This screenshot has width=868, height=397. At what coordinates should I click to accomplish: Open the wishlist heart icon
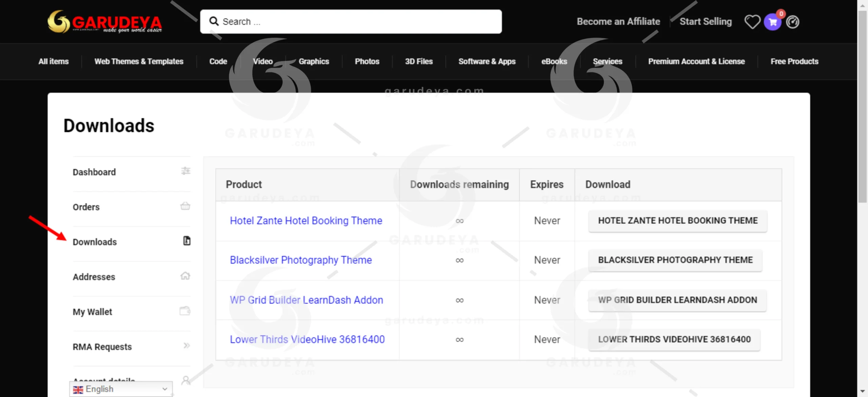752,22
